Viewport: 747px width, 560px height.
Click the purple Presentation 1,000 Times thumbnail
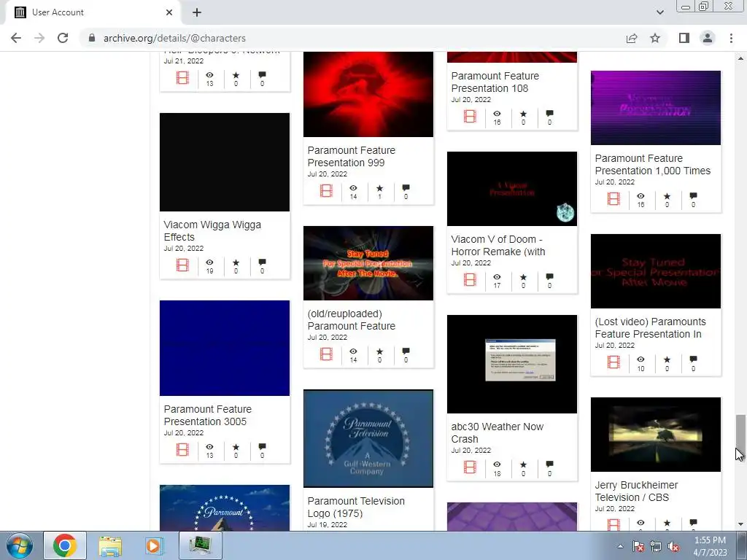pos(656,108)
